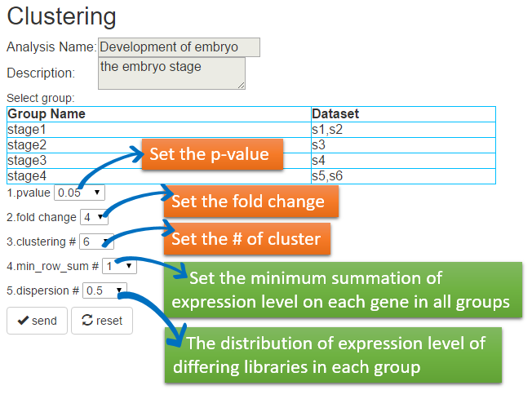The width and height of the screenshot is (532, 399).
Task: Click the s5,s6 dataset cell
Action: (403, 176)
